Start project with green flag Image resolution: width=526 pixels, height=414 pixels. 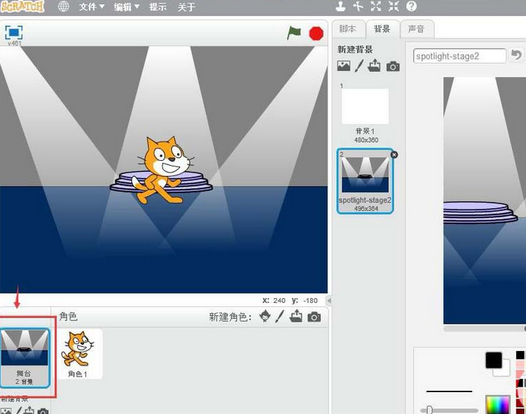click(x=294, y=33)
